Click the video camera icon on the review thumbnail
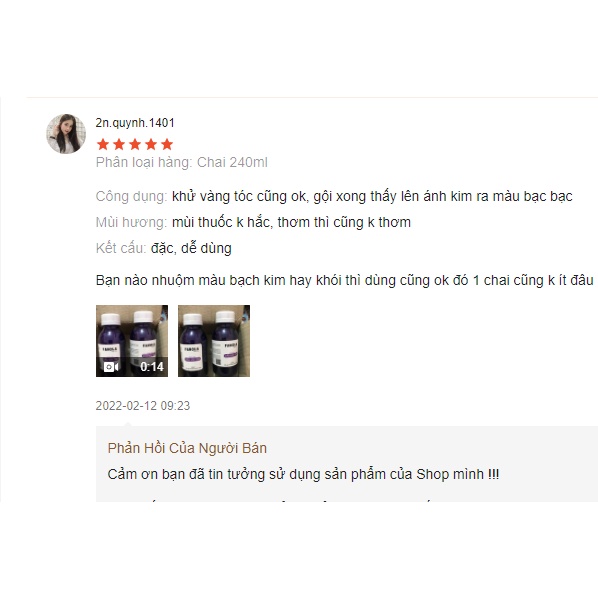This screenshot has width=598, height=598. tap(111, 367)
